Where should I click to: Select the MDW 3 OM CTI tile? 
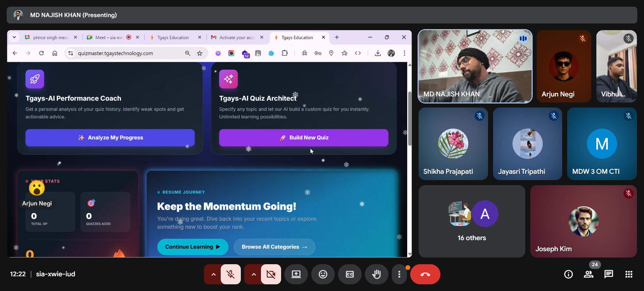[602, 144]
